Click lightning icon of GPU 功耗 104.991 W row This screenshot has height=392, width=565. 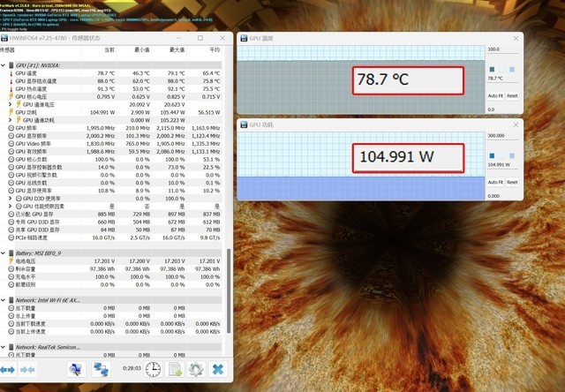pos(11,112)
